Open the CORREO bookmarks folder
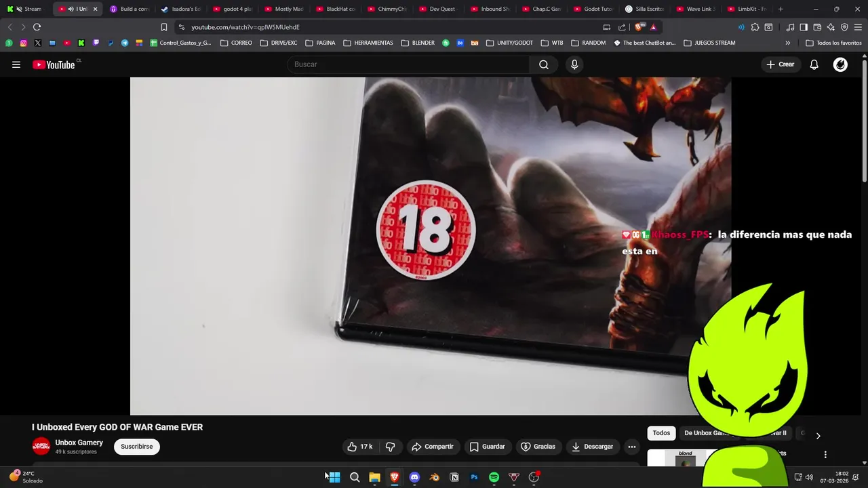 point(236,43)
